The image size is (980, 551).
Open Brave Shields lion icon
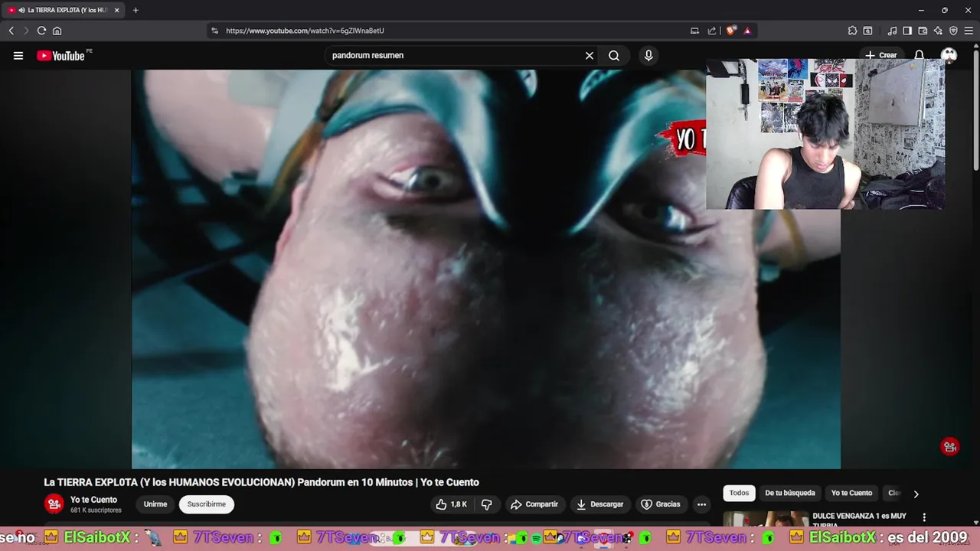(x=731, y=31)
